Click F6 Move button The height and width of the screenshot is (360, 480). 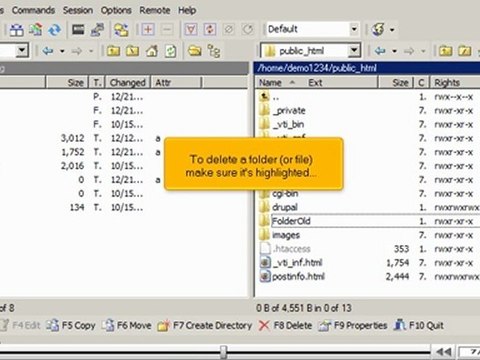pos(127,325)
